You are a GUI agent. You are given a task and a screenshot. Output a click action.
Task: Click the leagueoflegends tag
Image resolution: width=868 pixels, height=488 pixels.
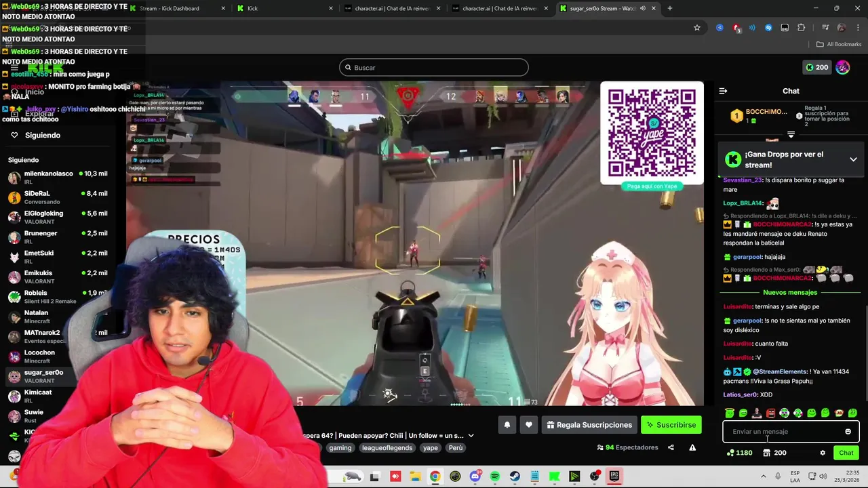click(387, 448)
